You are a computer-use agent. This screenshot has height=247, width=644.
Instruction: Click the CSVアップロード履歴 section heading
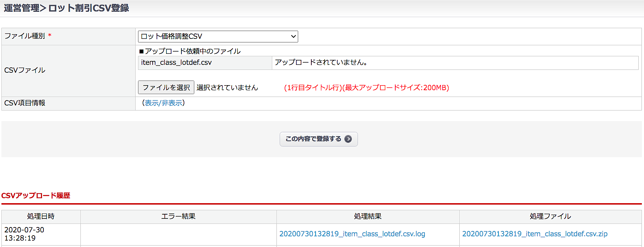pos(36,196)
